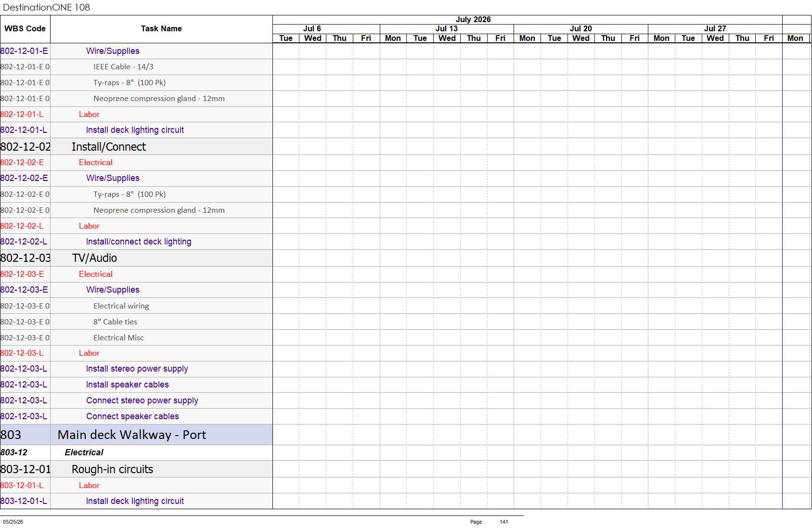Select Electrical under 802-12-02-E
Screen dimensions: 812x528
[x=96, y=163]
